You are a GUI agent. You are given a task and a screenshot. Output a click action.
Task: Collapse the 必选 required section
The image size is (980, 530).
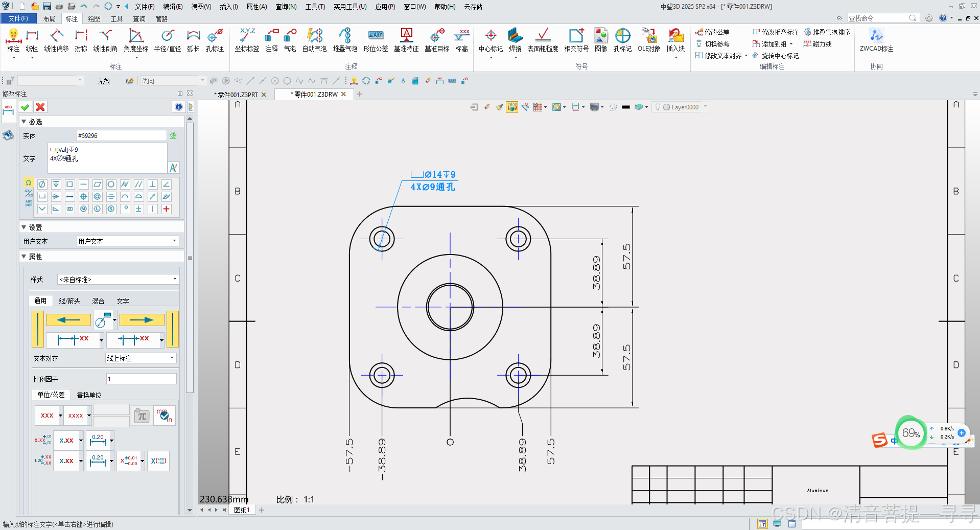[x=24, y=122]
